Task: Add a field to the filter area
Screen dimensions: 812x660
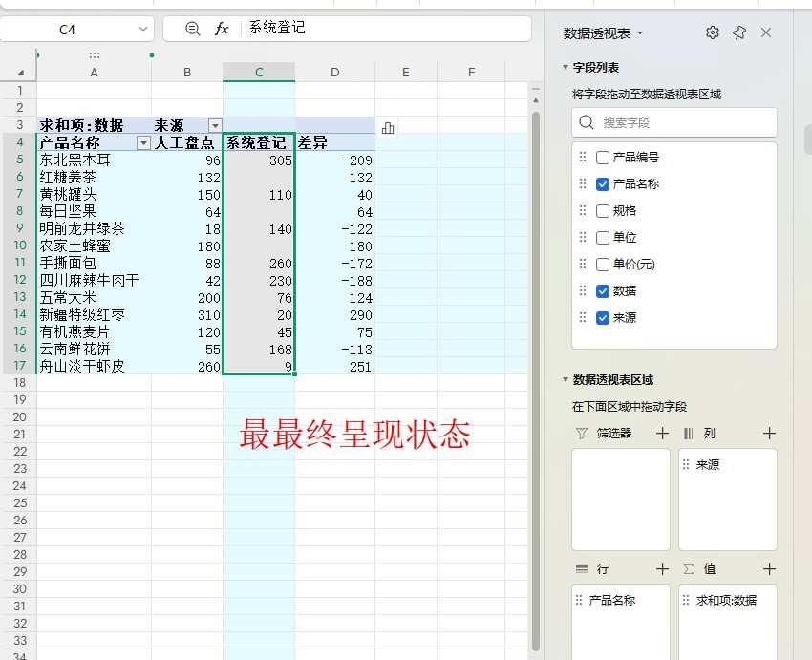Action: click(x=662, y=434)
